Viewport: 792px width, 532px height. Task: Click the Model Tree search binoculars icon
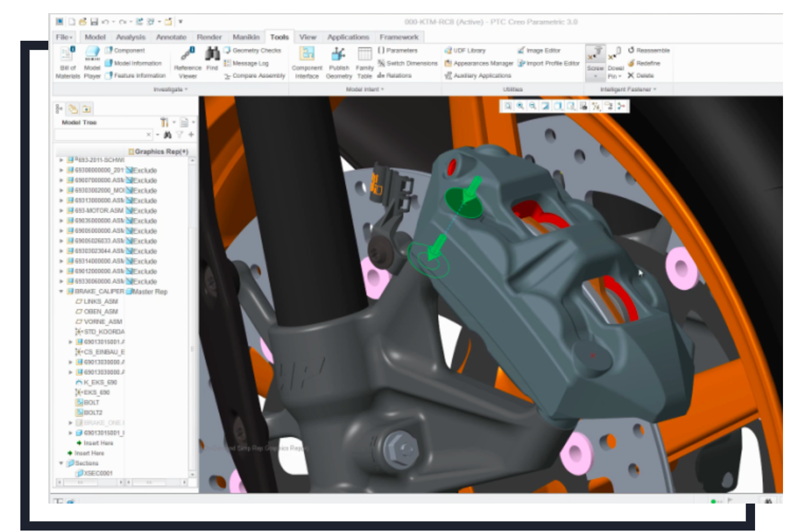pos(167,135)
